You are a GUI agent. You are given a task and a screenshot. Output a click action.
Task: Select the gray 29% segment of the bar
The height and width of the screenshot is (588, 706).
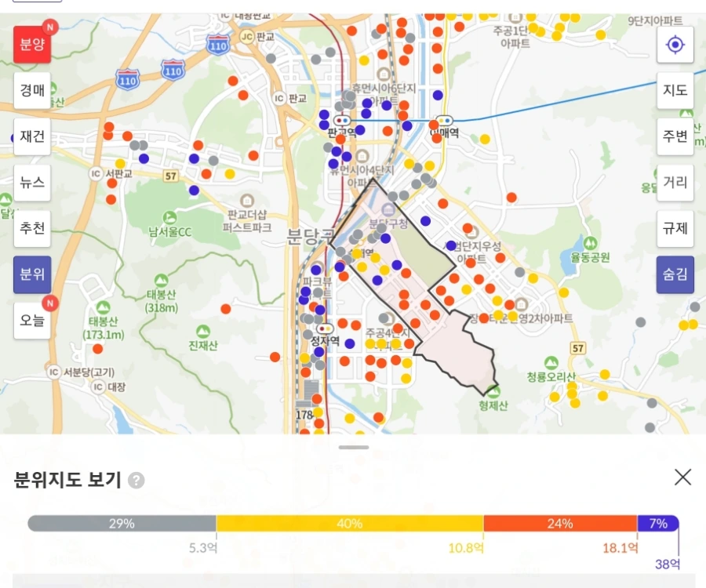click(122, 523)
